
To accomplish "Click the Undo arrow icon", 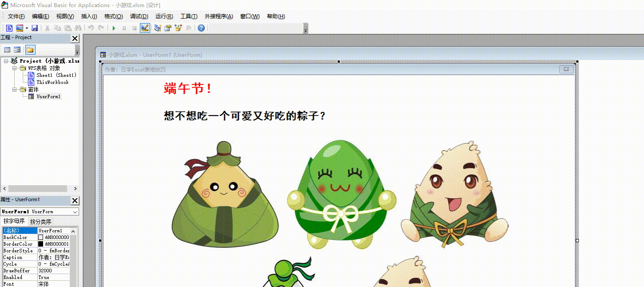I will click(91, 28).
